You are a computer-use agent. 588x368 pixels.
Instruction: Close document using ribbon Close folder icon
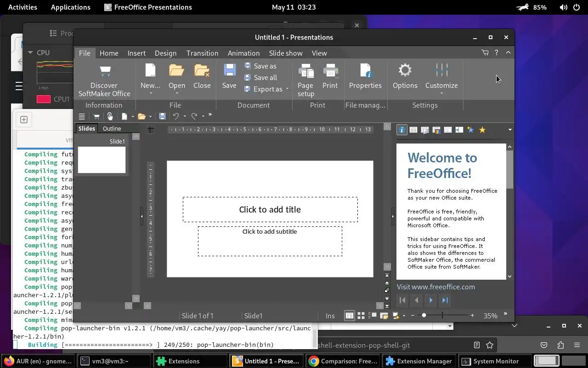202,70
